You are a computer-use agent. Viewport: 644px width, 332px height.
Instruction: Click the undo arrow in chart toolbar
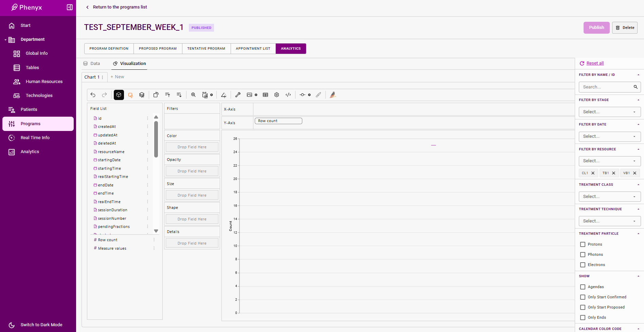[x=93, y=95]
